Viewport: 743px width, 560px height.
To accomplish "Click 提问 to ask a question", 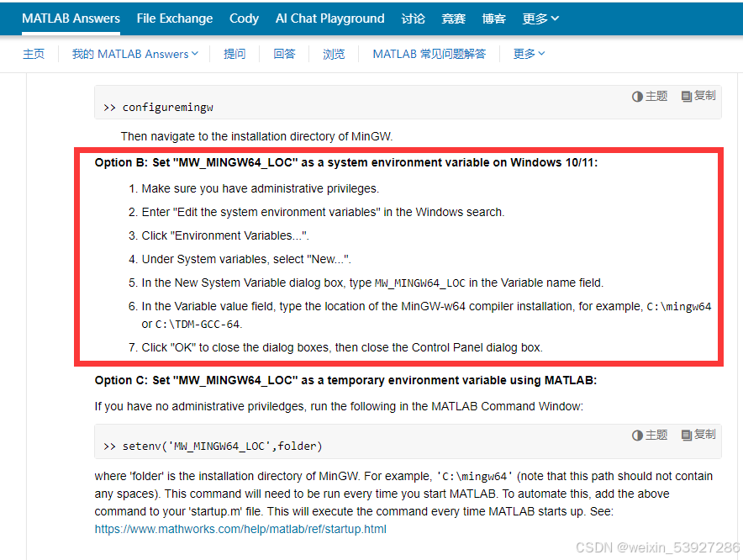I will point(233,53).
